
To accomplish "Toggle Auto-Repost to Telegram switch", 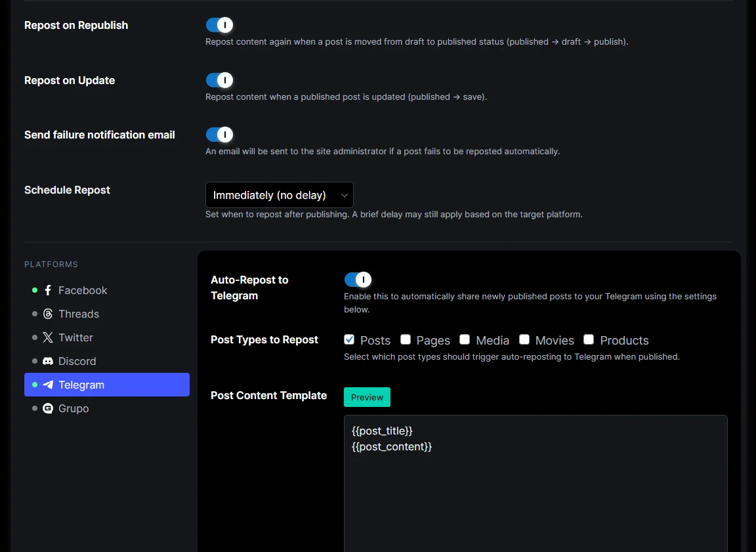I will click(358, 280).
